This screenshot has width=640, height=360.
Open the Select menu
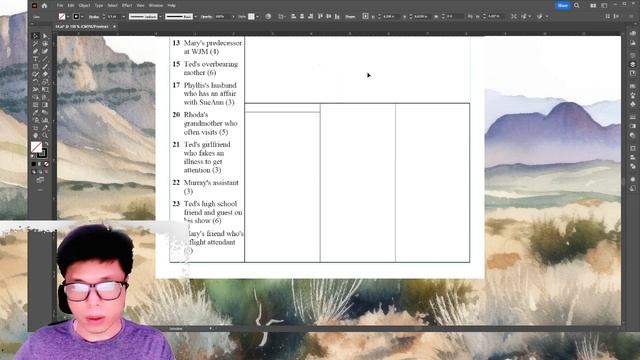pyautogui.click(x=113, y=5)
